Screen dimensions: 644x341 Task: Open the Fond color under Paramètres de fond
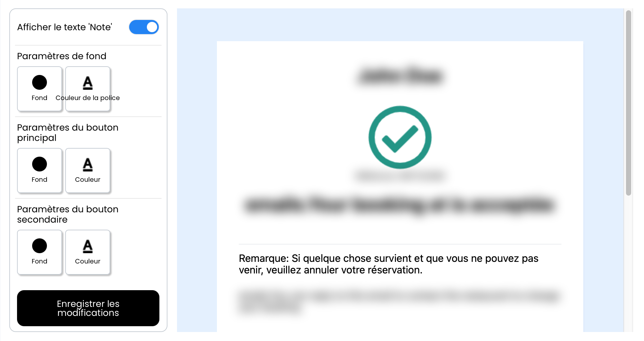(40, 89)
